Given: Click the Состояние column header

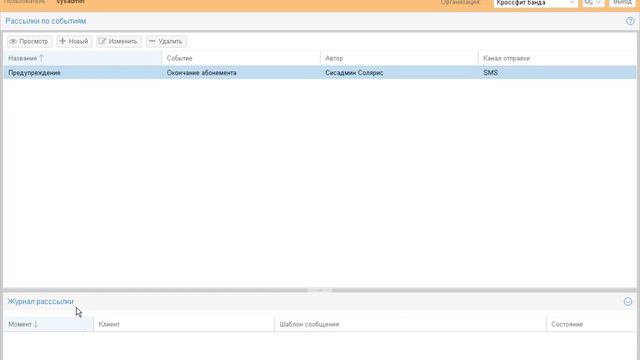Looking at the screenshot, I should [591, 324].
